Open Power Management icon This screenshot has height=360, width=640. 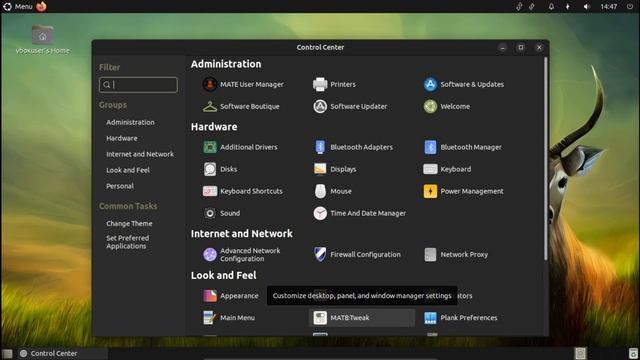pyautogui.click(x=430, y=191)
